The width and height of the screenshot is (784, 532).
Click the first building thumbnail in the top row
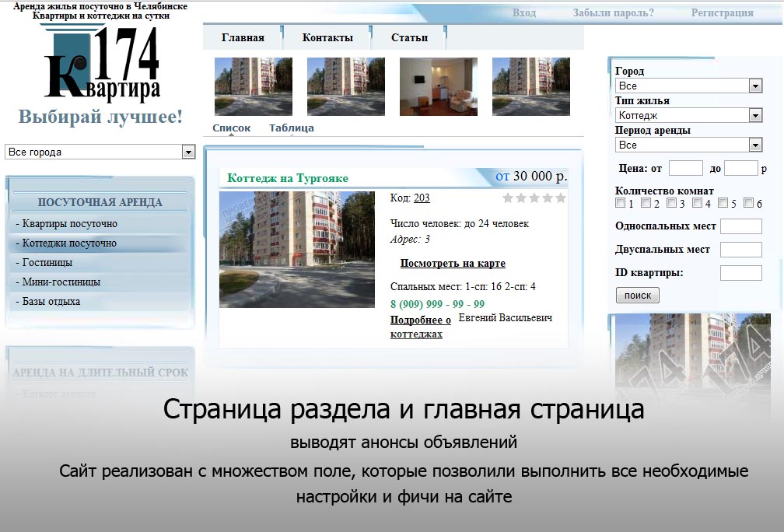point(254,86)
